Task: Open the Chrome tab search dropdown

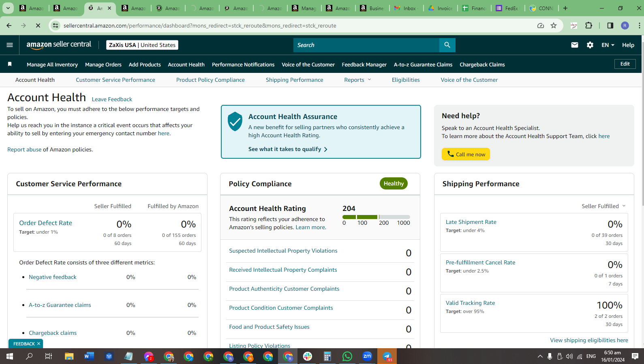Action: click(8, 8)
